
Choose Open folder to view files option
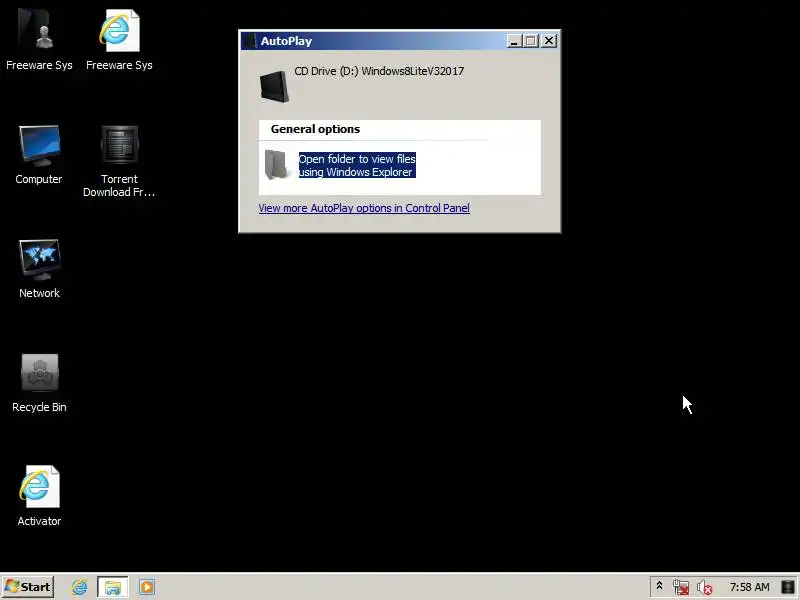click(357, 165)
